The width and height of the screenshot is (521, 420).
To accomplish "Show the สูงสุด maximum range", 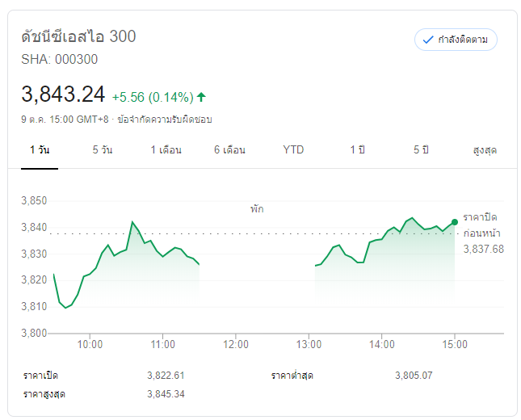I will click(485, 150).
